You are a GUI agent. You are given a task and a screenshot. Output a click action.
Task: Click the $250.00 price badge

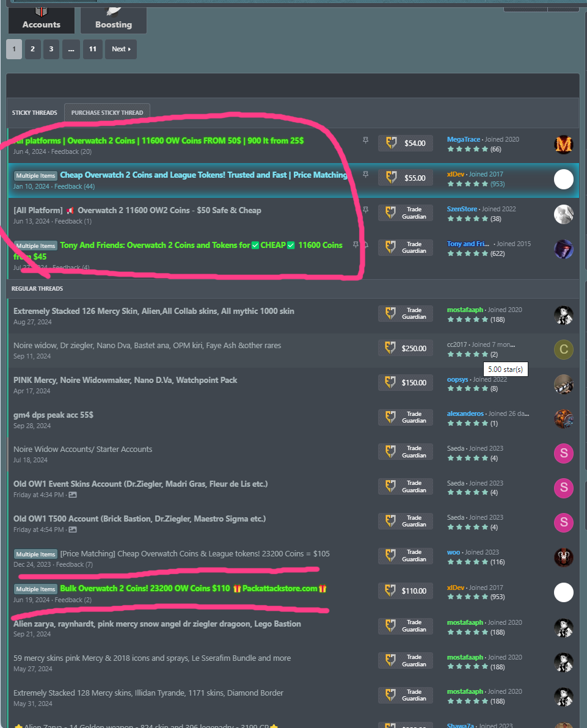pyautogui.click(x=406, y=348)
